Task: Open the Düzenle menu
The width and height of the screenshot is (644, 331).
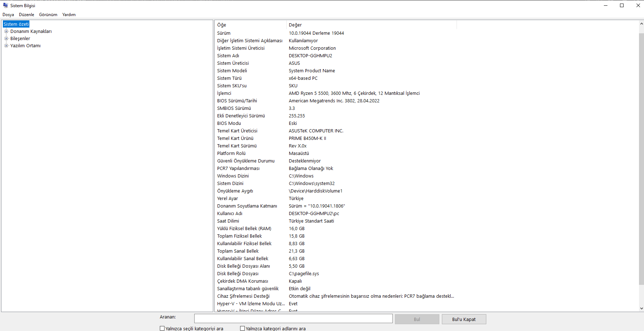Action: pyautogui.click(x=27, y=15)
